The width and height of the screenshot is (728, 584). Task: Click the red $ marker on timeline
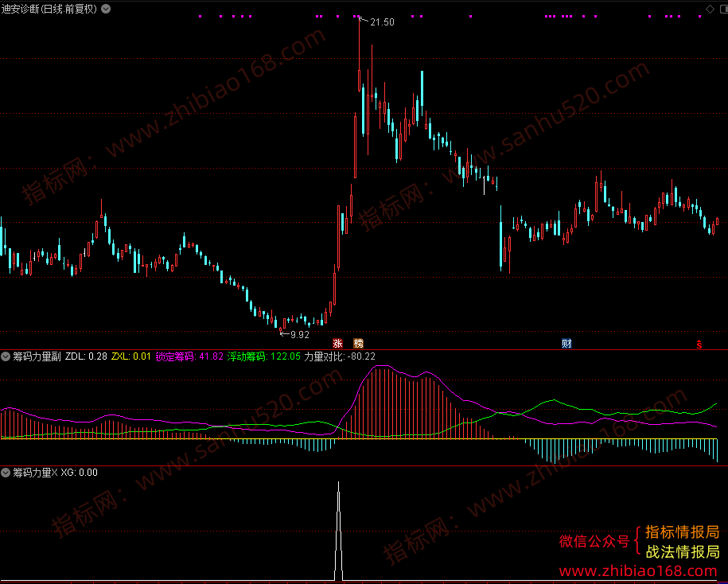699,344
